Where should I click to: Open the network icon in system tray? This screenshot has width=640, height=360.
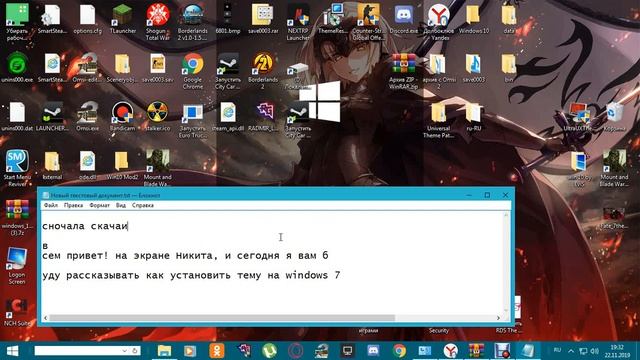pyautogui.click(x=583, y=351)
